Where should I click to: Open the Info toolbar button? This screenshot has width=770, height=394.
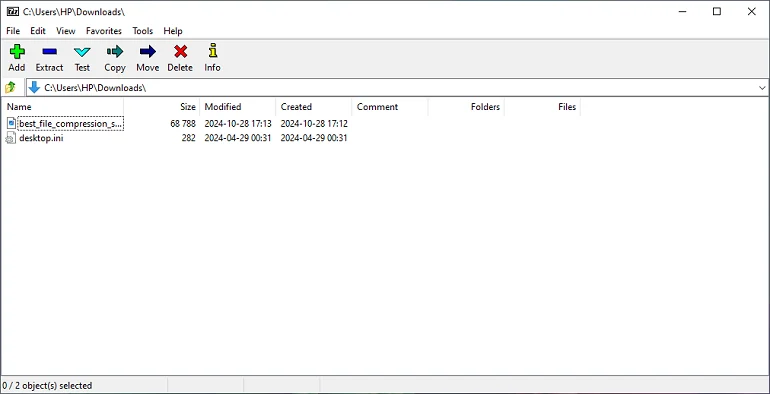212,57
